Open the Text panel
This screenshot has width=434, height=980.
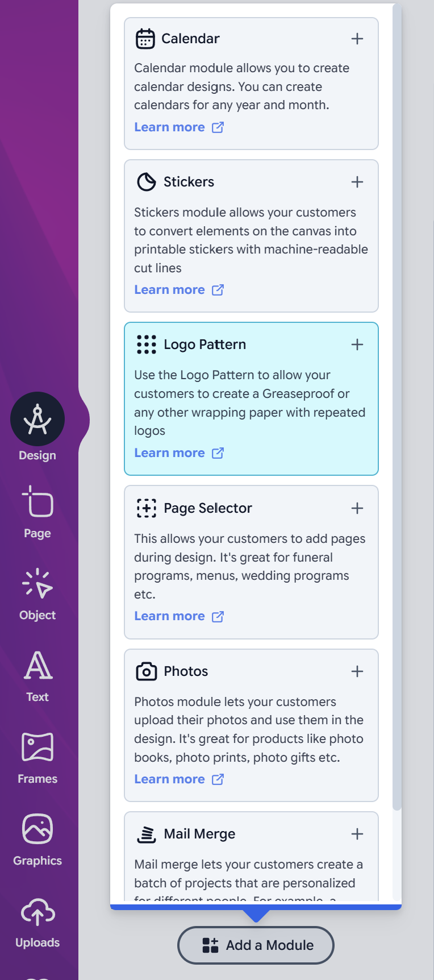pos(37,674)
